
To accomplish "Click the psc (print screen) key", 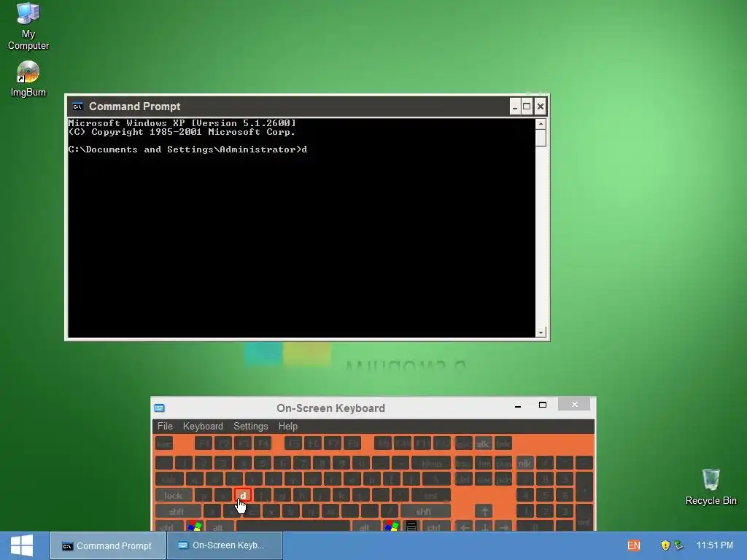I will coord(463,444).
